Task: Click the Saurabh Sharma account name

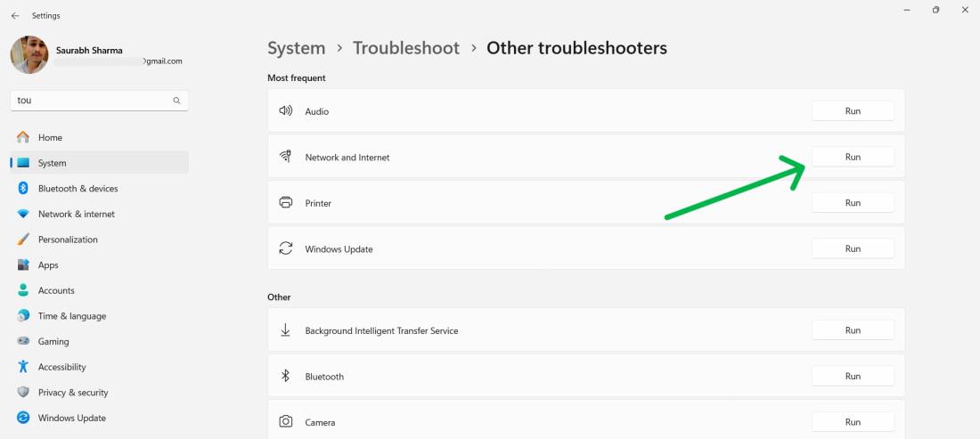Action: tap(89, 50)
